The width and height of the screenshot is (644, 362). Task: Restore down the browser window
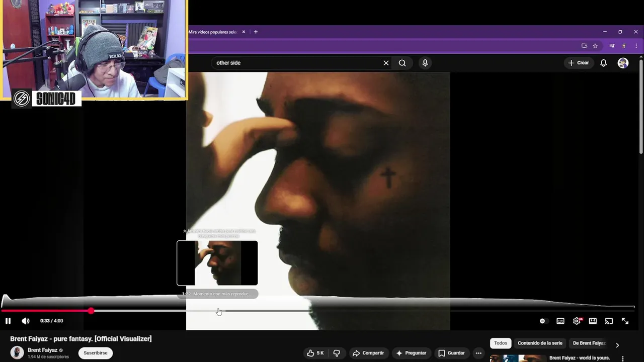(x=620, y=32)
